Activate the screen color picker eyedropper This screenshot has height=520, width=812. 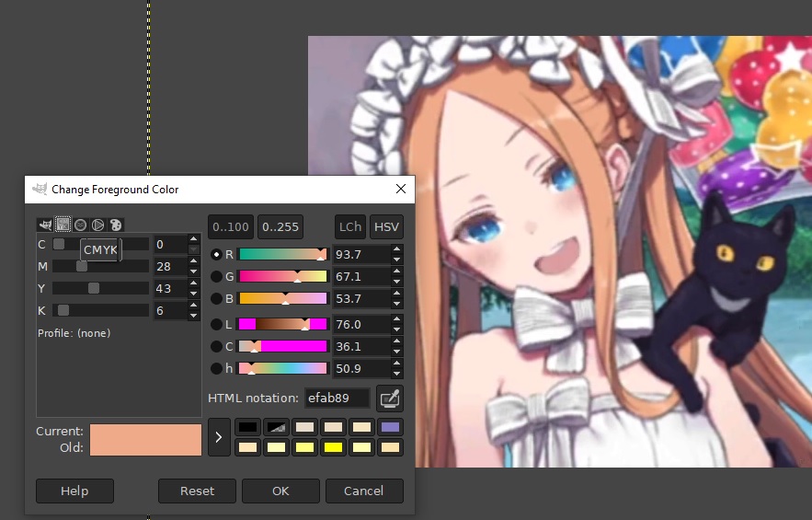(389, 399)
